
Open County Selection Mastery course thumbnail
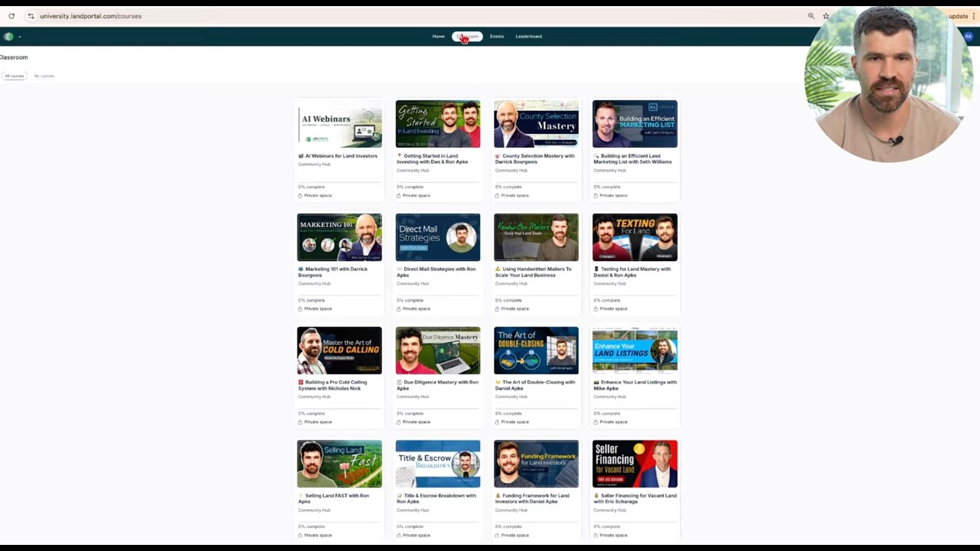pyautogui.click(x=536, y=124)
